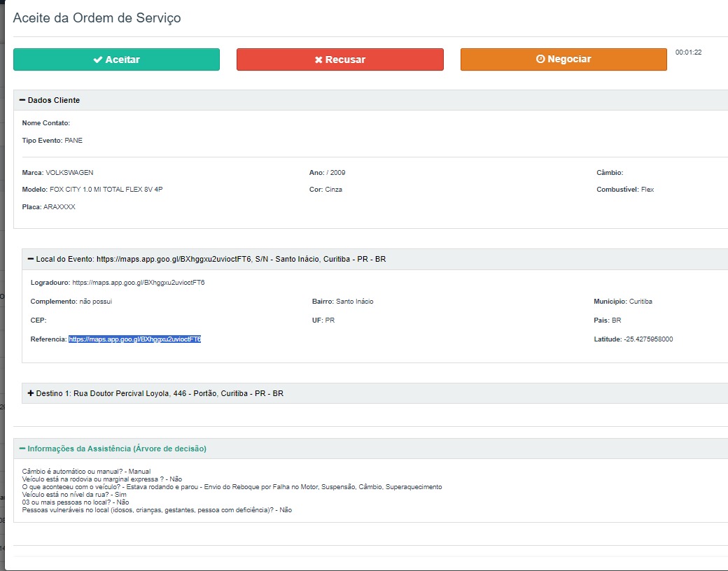Click the Aceite da Ordem de Serviço title
The image size is (728, 571).
[97, 18]
